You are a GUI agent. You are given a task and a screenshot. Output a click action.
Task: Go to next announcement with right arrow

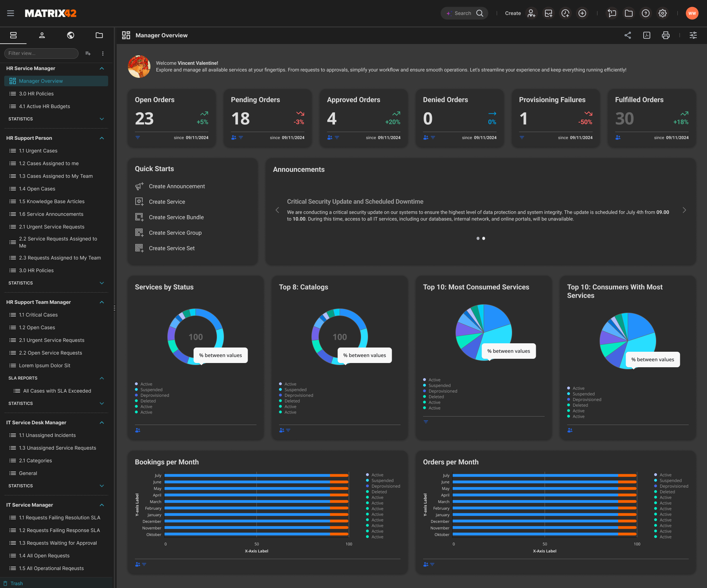pos(684,210)
